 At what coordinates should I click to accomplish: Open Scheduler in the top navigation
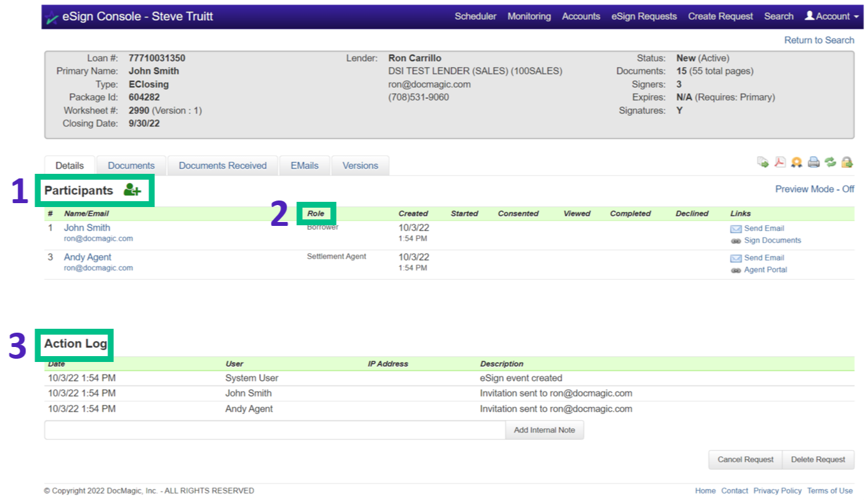tap(475, 16)
